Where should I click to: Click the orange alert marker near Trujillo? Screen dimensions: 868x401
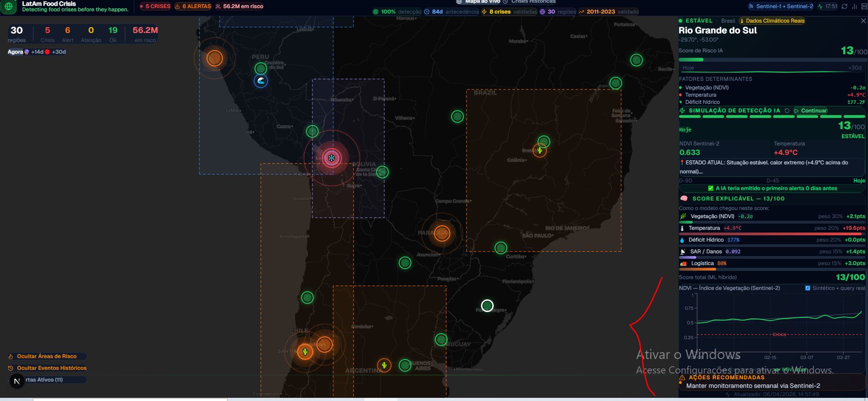coord(214,58)
